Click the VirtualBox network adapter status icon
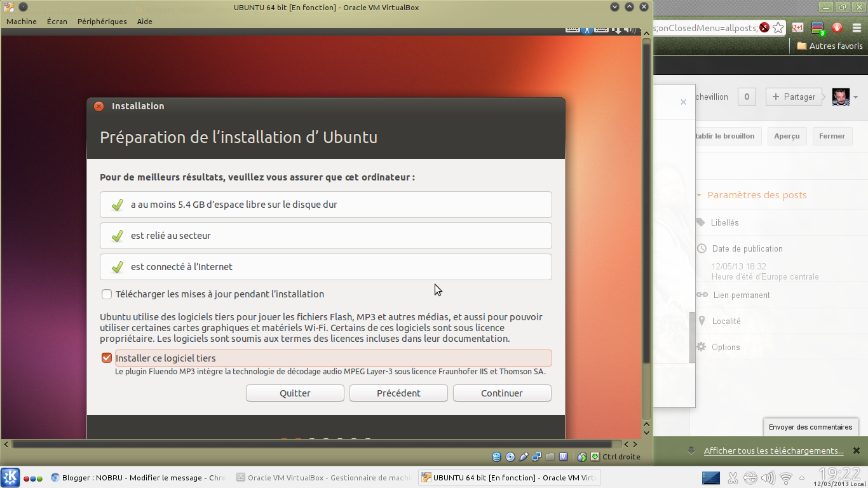868x488 pixels. pos(537,456)
